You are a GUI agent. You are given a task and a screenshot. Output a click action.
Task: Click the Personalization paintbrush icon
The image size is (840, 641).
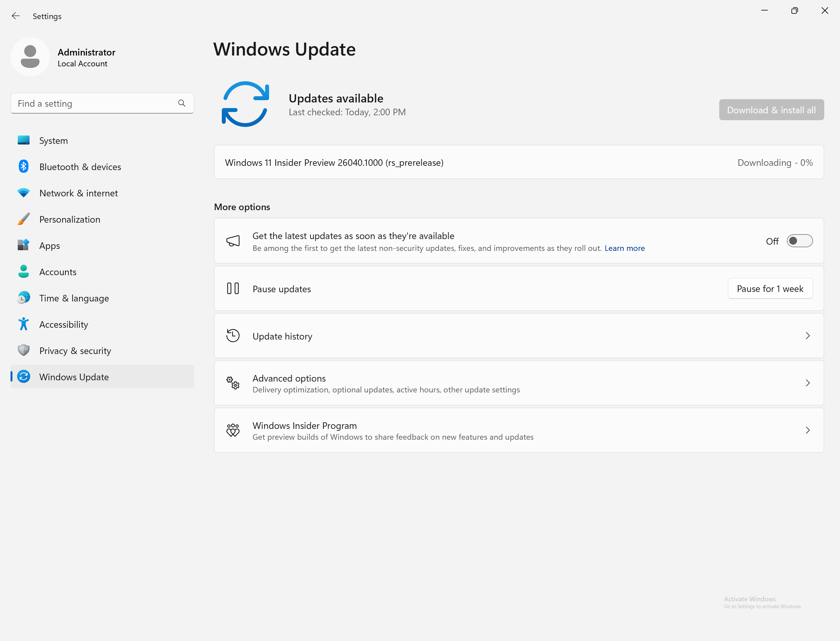point(24,219)
